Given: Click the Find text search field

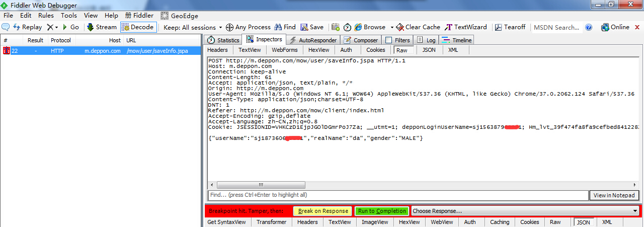Looking at the screenshot, I should [398, 195].
